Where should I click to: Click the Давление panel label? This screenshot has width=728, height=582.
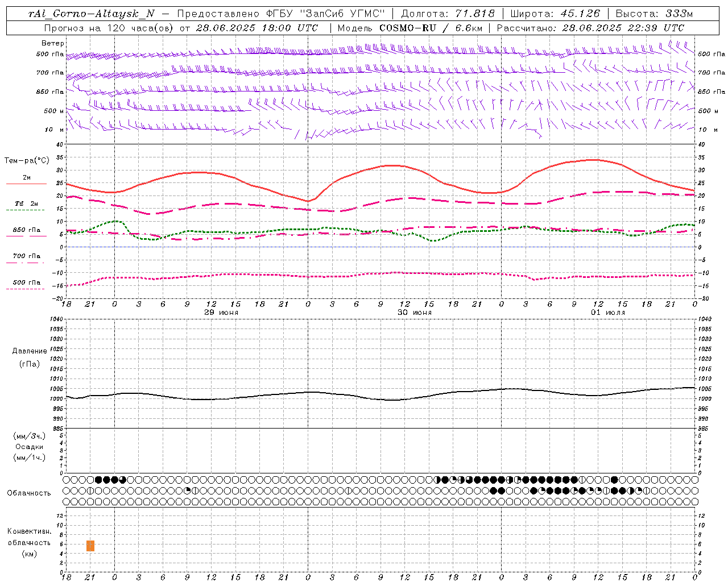pos(30,351)
